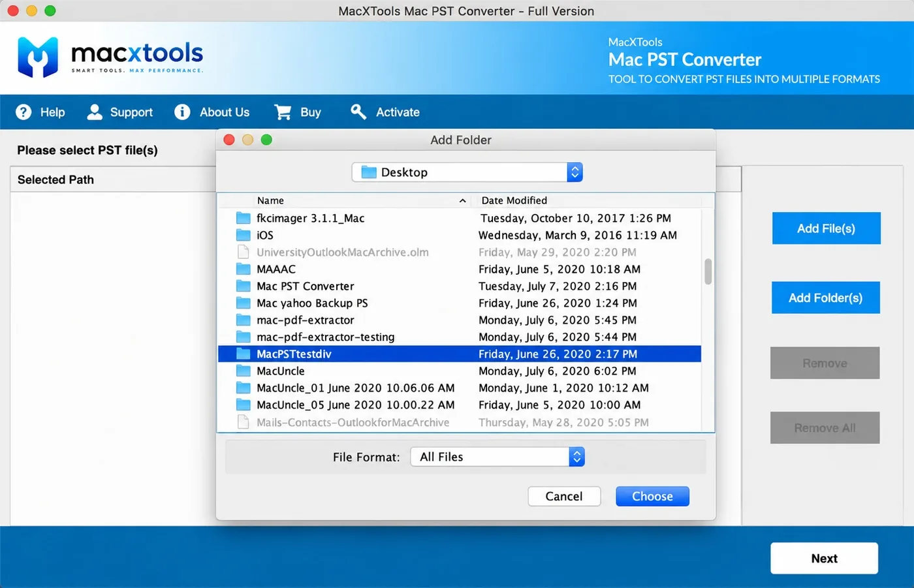The width and height of the screenshot is (914, 588).
Task: Click date Monday, July 6, 2020 6:02 PM
Action: click(557, 371)
